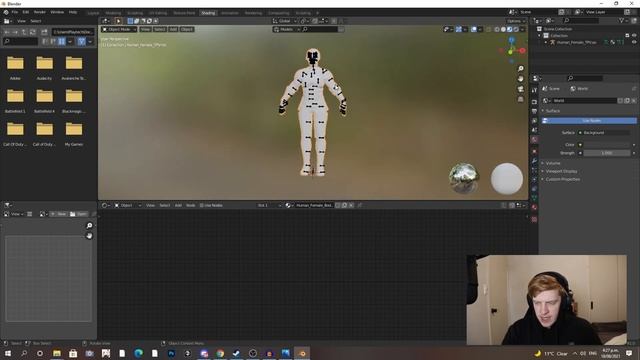Switch to the Shading workspace tab
640x360 pixels.
[208, 13]
